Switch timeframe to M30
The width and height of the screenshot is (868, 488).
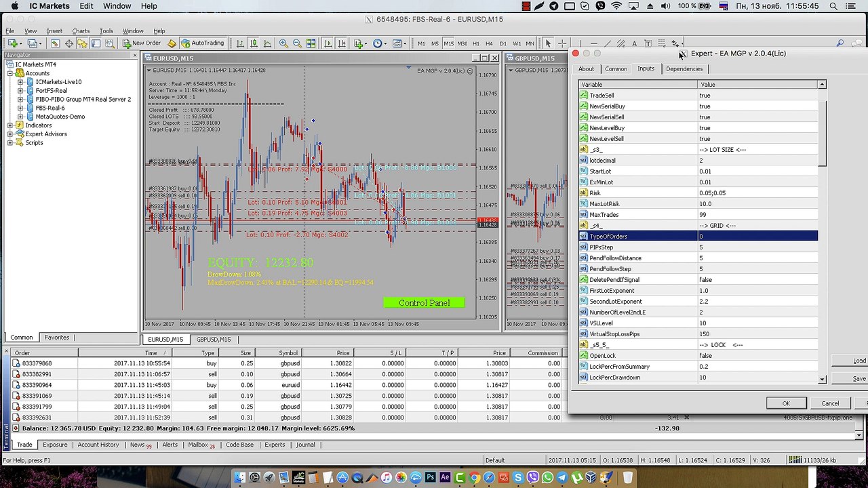(x=462, y=43)
